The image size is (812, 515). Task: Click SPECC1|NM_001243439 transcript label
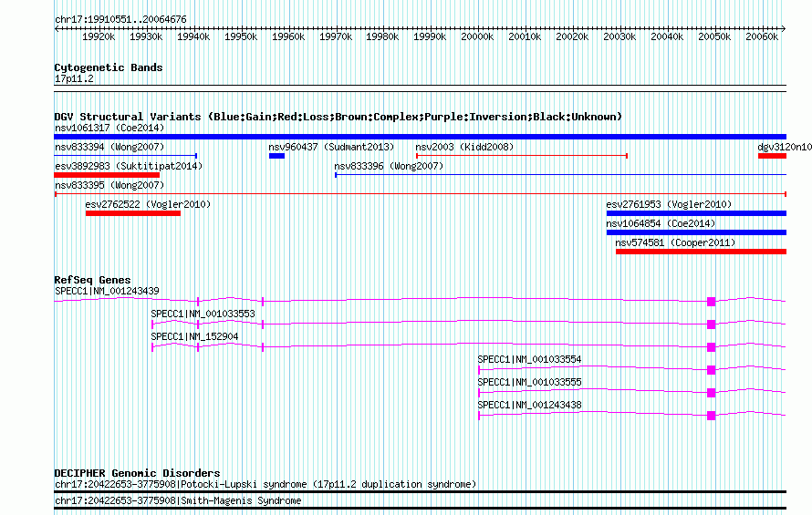(107, 291)
